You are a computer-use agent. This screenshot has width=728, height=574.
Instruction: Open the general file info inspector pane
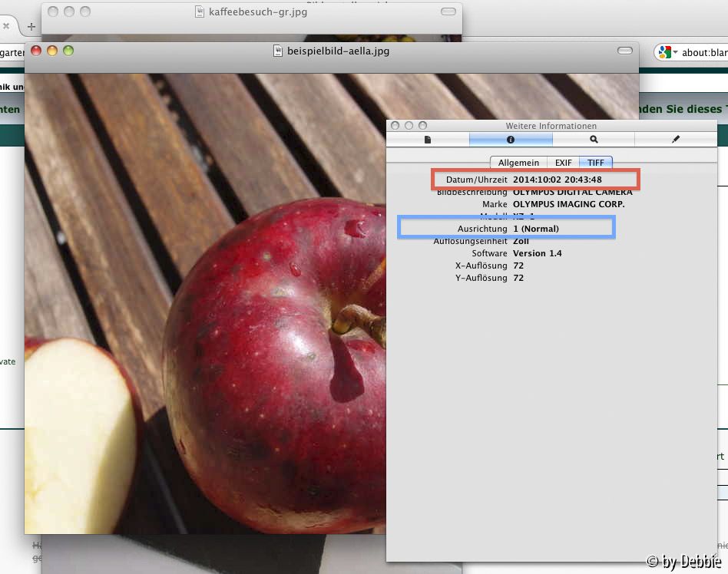point(428,140)
